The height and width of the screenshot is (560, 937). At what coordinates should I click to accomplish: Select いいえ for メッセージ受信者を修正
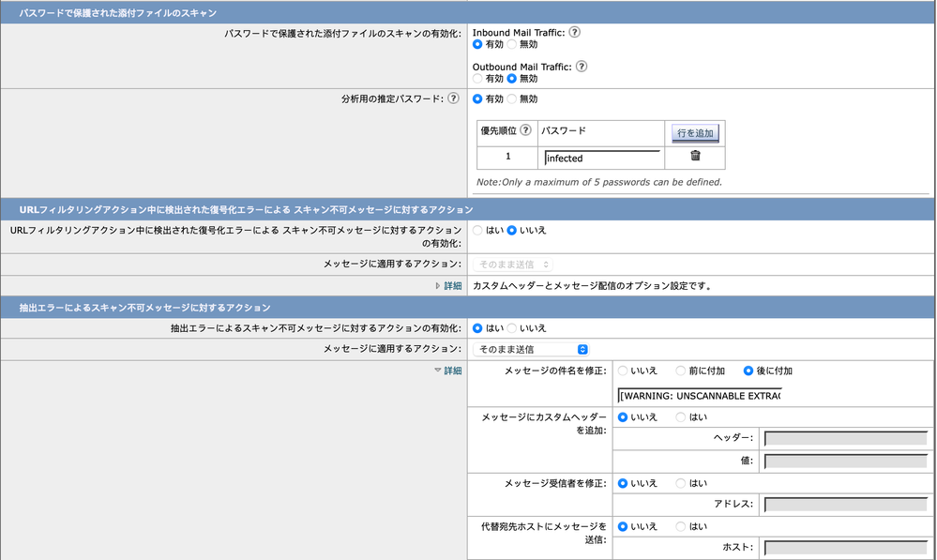pos(623,483)
